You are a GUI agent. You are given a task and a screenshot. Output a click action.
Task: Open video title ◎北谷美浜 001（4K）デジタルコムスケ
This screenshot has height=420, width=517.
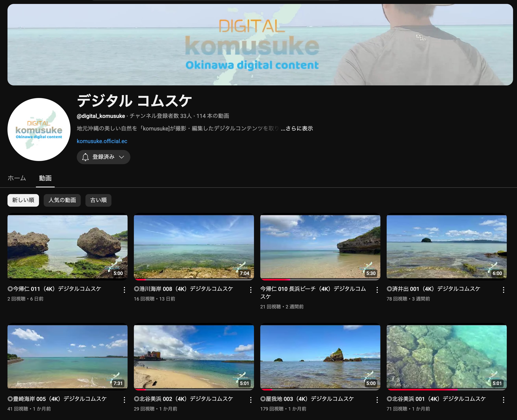tap(436, 399)
